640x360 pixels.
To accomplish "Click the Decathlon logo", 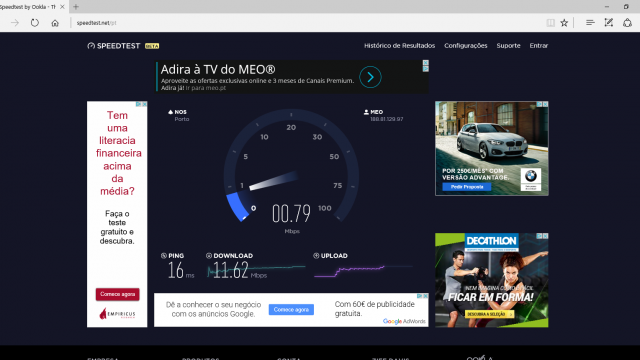I will tap(492, 241).
